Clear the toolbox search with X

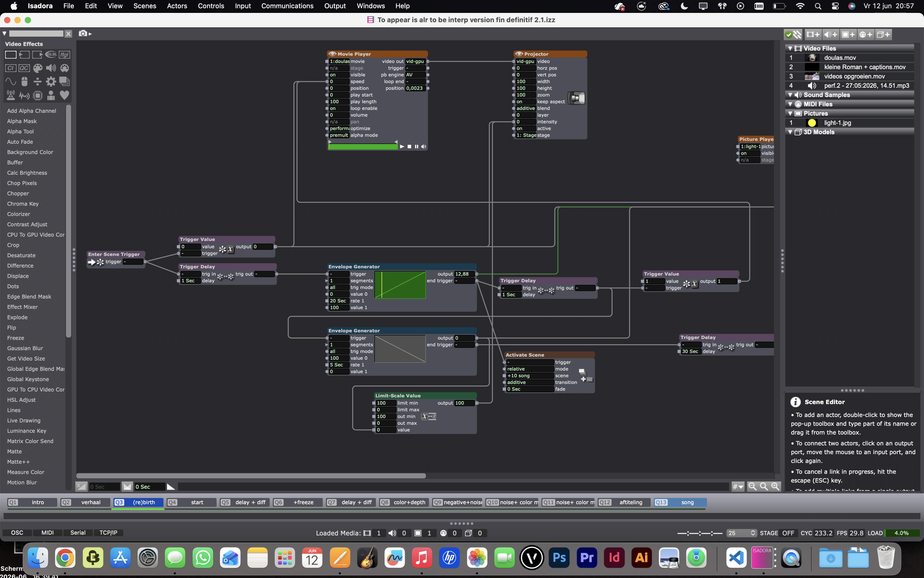(x=68, y=34)
